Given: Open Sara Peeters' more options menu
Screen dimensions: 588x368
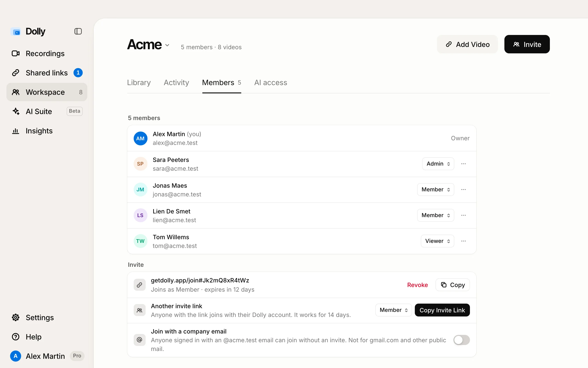Looking at the screenshot, I should tap(463, 164).
